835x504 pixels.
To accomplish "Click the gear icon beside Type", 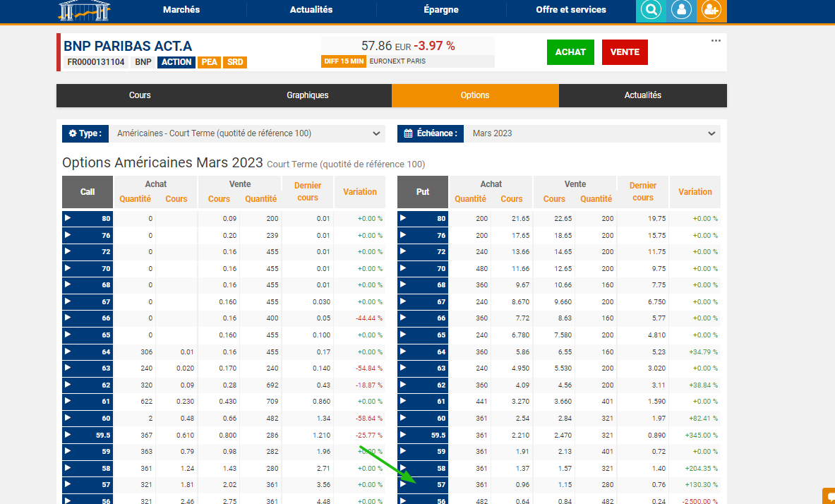I will click(73, 133).
